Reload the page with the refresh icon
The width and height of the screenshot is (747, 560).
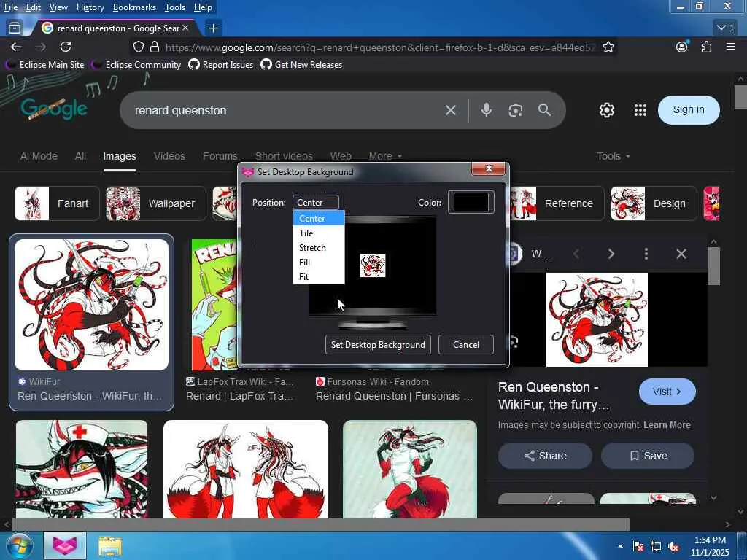[x=66, y=47]
